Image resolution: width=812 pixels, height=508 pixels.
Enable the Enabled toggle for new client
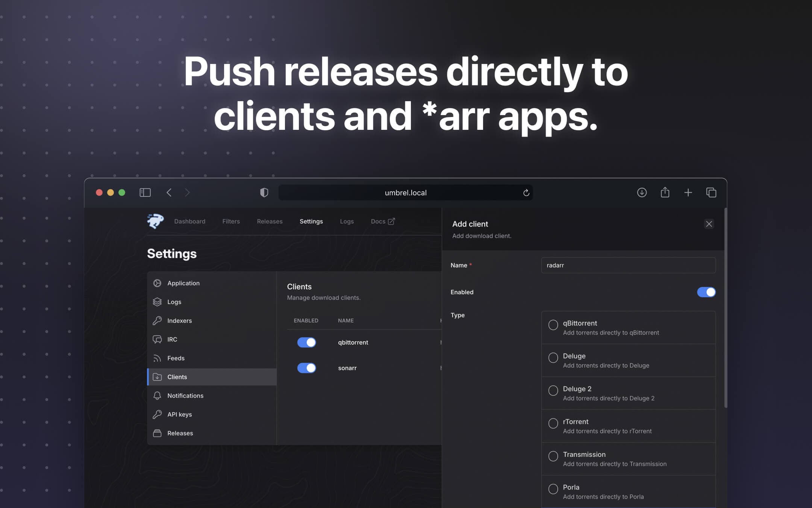pos(706,292)
